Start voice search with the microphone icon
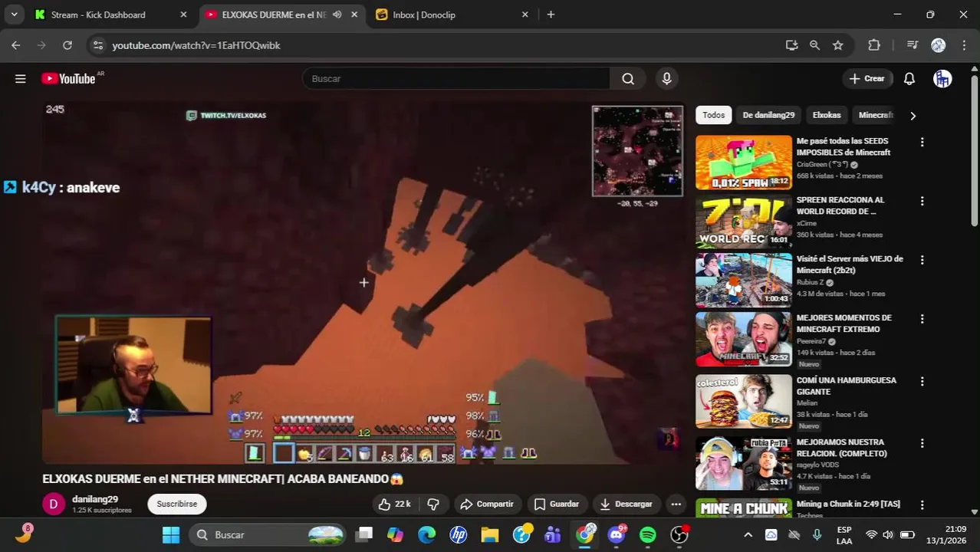The width and height of the screenshot is (980, 552). tap(666, 79)
